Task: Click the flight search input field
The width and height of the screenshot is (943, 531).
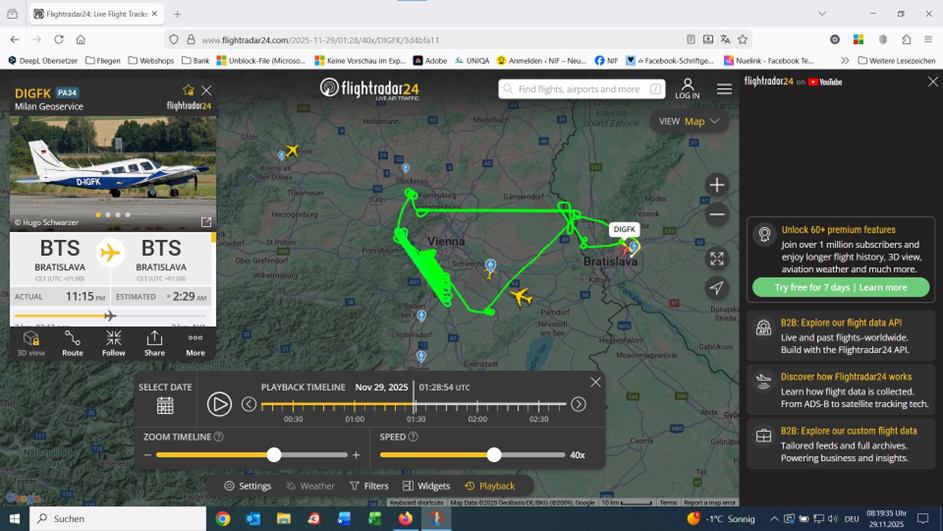Action: 582,89
